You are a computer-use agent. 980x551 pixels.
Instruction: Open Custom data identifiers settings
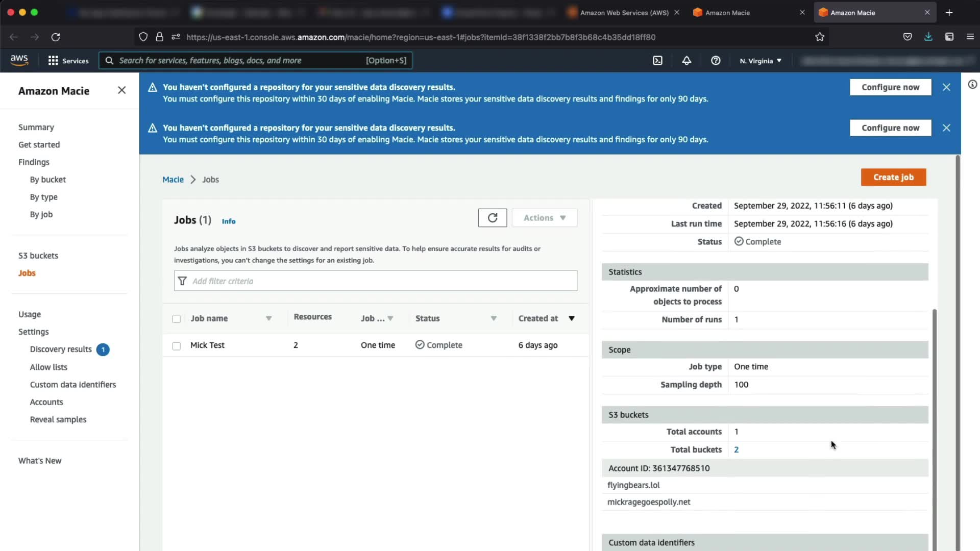click(x=73, y=385)
